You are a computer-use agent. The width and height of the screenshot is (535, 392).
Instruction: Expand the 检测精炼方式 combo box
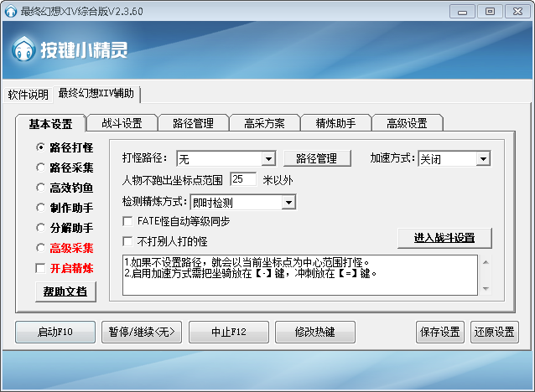288,203
